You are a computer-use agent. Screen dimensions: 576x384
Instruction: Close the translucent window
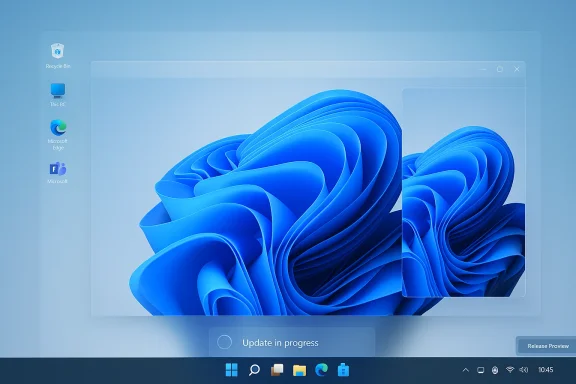(517, 69)
